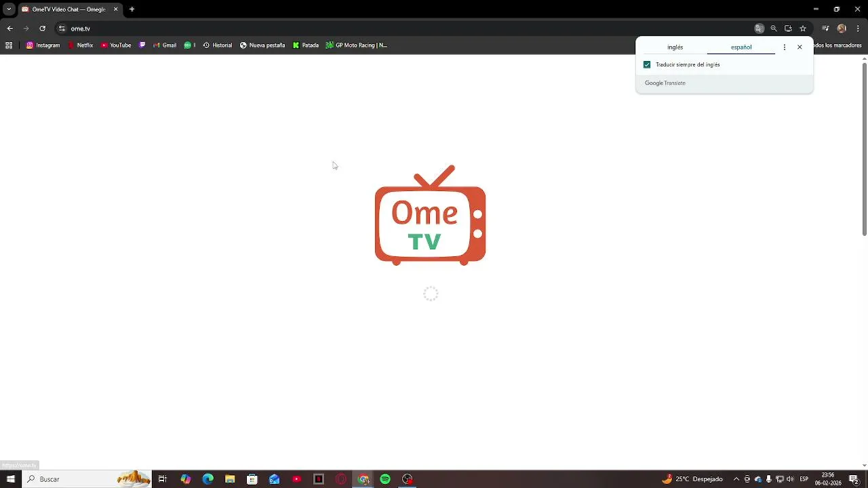
Task: Click the taskbar Buscar search box
Action: pos(87,479)
